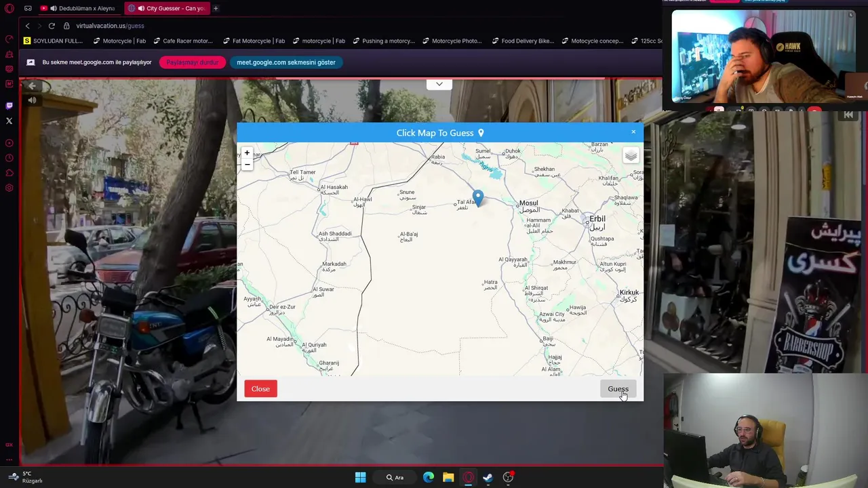Open the Food Delivery Bike... bookmark

point(523,41)
